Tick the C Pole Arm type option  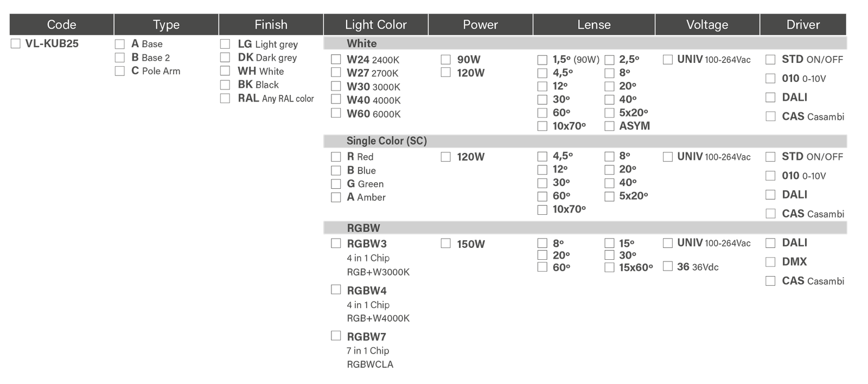point(119,71)
